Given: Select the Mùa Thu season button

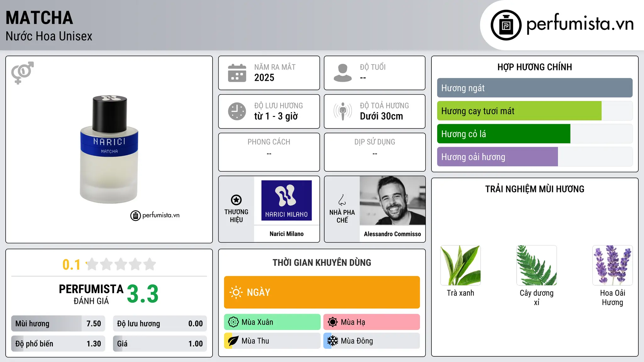Looking at the screenshot, I should click(272, 341).
